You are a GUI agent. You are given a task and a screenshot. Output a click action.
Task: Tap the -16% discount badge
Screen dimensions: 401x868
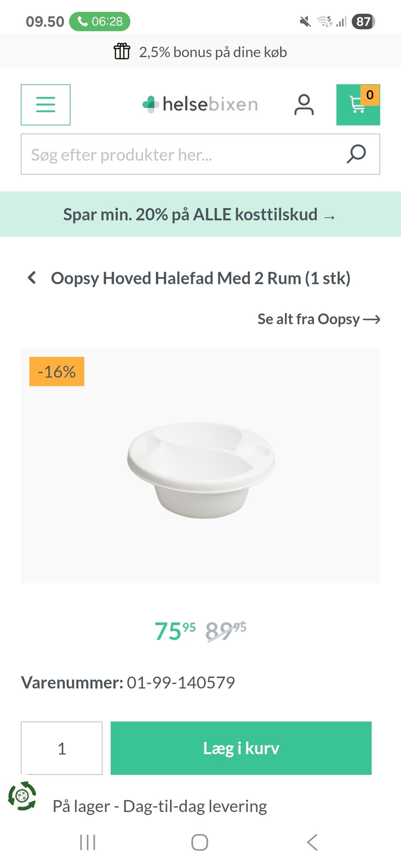[x=57, y=371]
